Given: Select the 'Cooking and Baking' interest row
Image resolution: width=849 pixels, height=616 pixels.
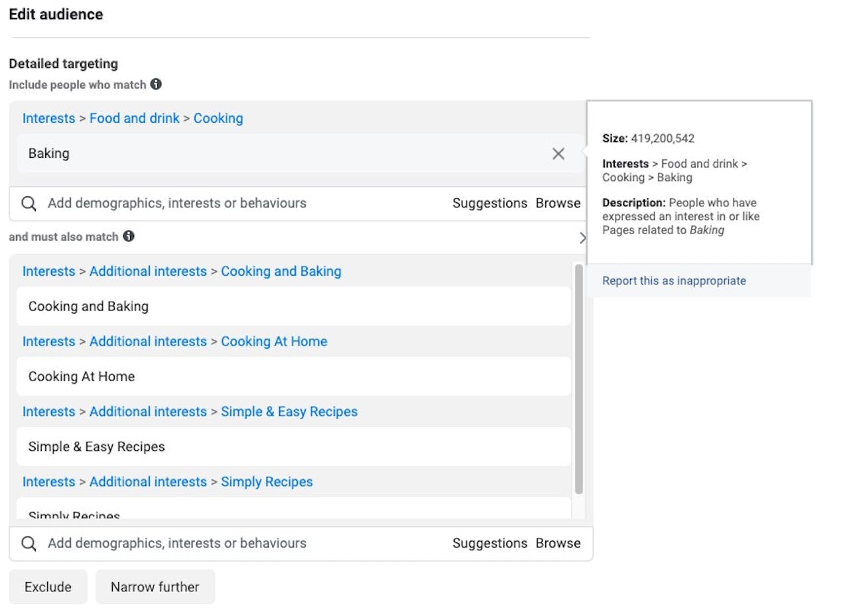Looking at the screenshot, I should coord(294,306).
